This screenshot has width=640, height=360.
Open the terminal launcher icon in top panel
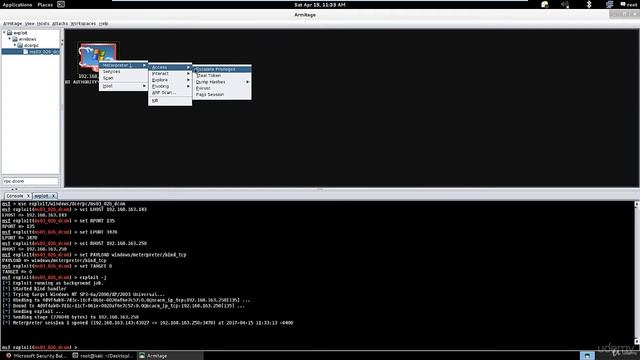(x=61, y=4)
